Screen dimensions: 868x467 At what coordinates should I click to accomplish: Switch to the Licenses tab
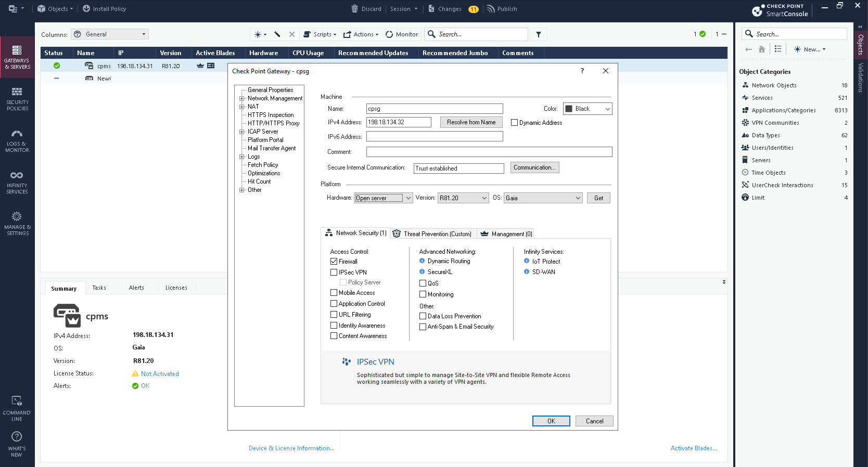click(x=176, y=288)
